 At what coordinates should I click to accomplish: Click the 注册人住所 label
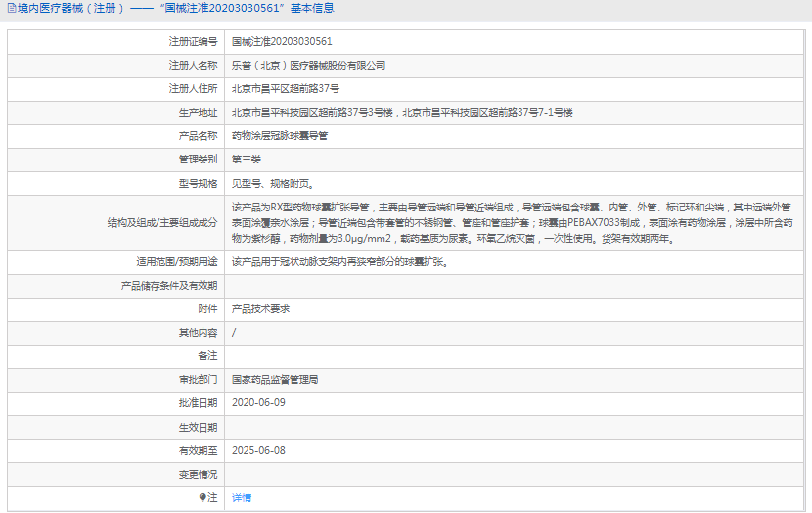[193, 89]
